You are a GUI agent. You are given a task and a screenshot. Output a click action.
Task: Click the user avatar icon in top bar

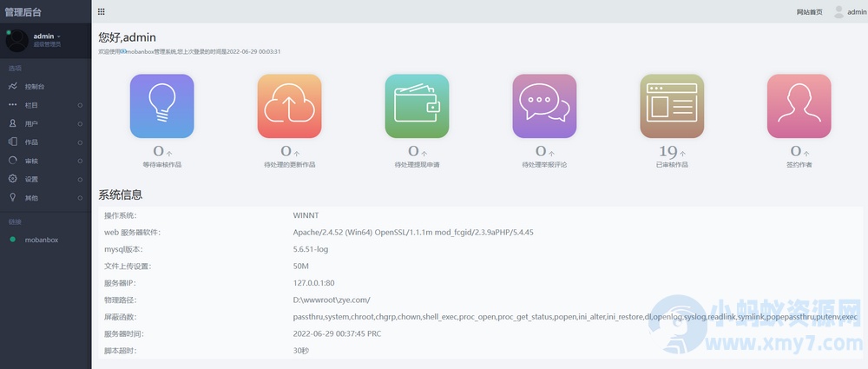click(x=838, y=11)
